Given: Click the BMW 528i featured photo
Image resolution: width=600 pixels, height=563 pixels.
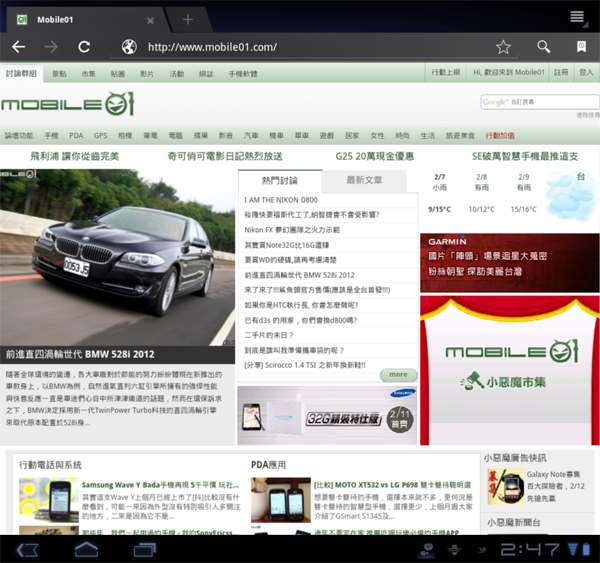Looking at the screenshot, I should (x=117, y=258).
